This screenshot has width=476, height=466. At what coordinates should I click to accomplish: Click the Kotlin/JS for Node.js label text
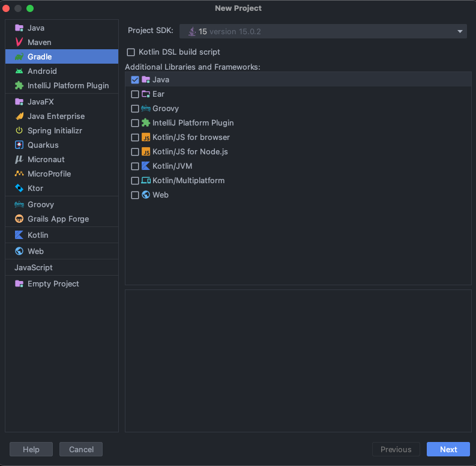(x=190, y=151)
